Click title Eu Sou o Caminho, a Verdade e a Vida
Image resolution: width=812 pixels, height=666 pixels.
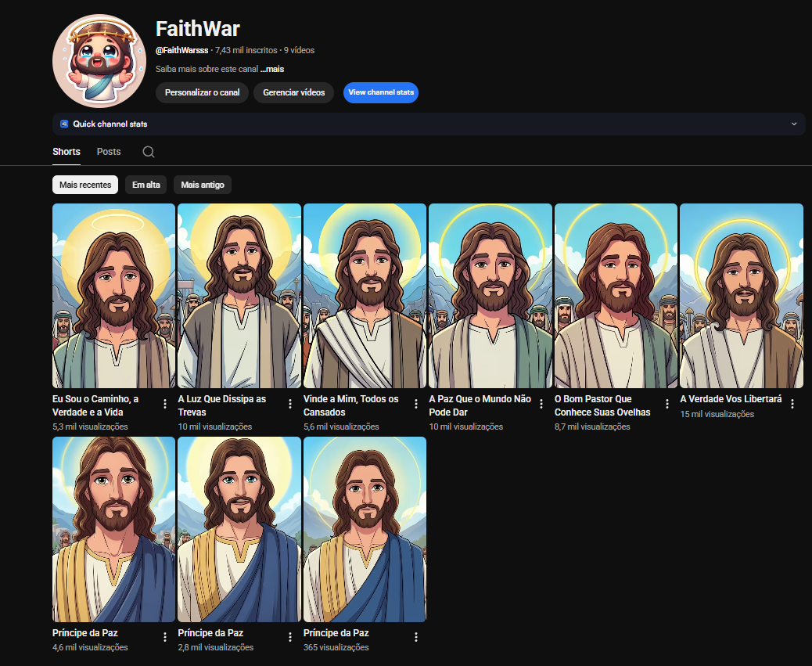click(95, 405)
